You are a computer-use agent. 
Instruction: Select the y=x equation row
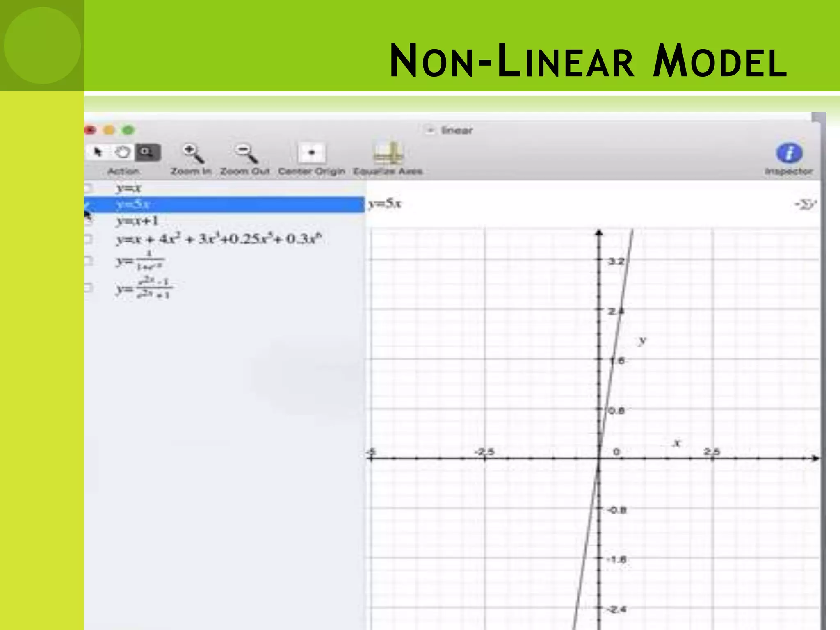pos(224,188)
